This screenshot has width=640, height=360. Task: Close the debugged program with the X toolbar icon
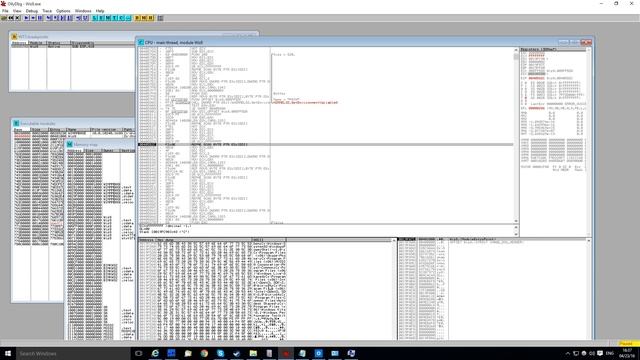click(x=18, y=18)
